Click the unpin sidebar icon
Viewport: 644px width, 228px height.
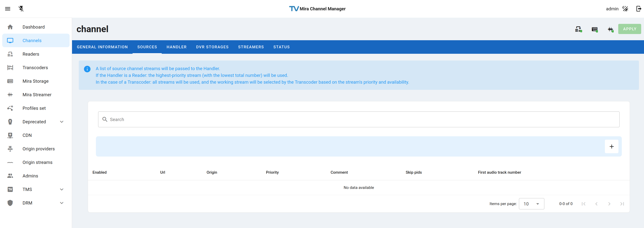[21, 9]
